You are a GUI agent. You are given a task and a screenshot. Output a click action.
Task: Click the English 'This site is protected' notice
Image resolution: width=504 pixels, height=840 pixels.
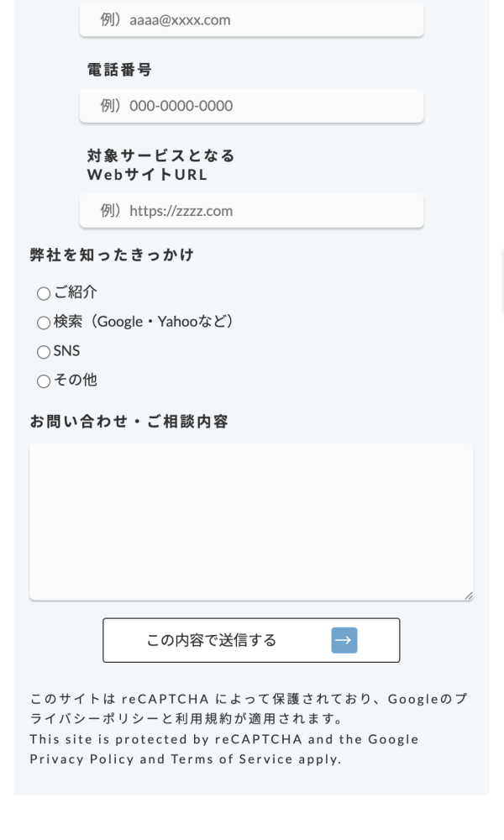click(x=223, y=739)
